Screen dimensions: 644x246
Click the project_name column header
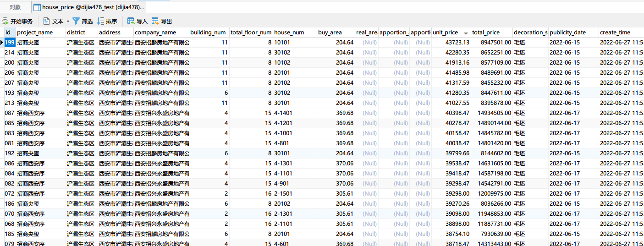pyautogui.click(x=35, y=33)
